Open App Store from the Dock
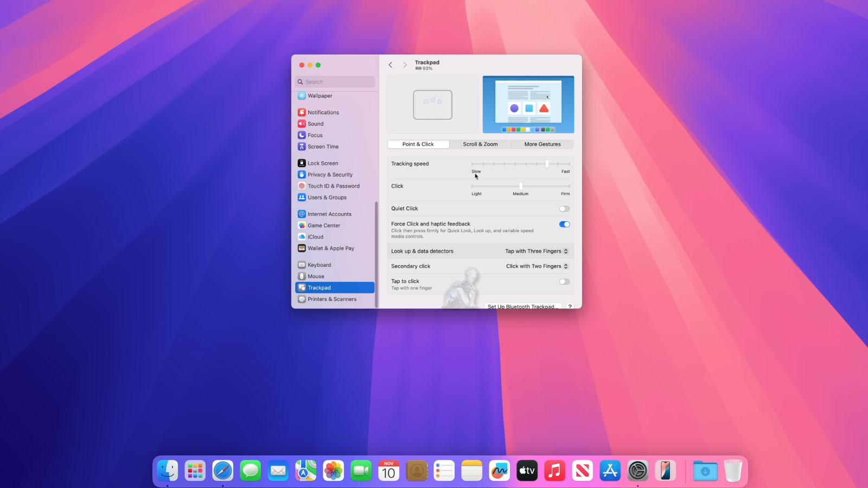The image size is (868, 488). coord(610,471)
